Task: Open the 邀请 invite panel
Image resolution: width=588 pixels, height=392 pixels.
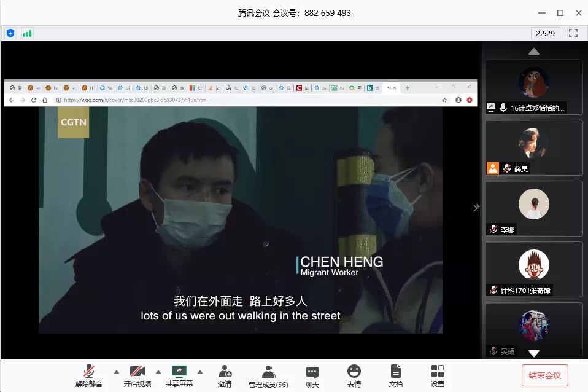Action: click(x=225, y=375)
